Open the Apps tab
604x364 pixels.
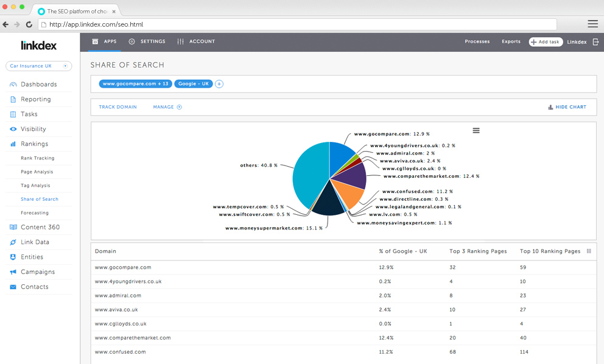104,41
